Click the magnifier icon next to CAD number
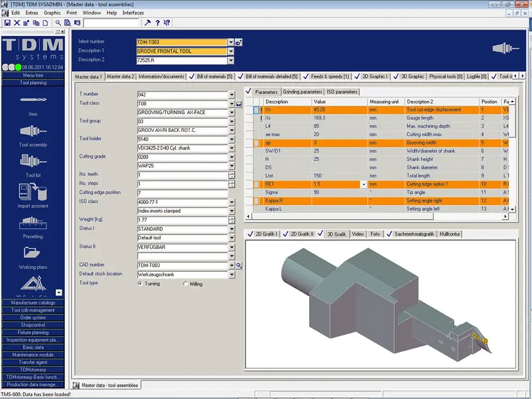 click(x=239, y=265)
